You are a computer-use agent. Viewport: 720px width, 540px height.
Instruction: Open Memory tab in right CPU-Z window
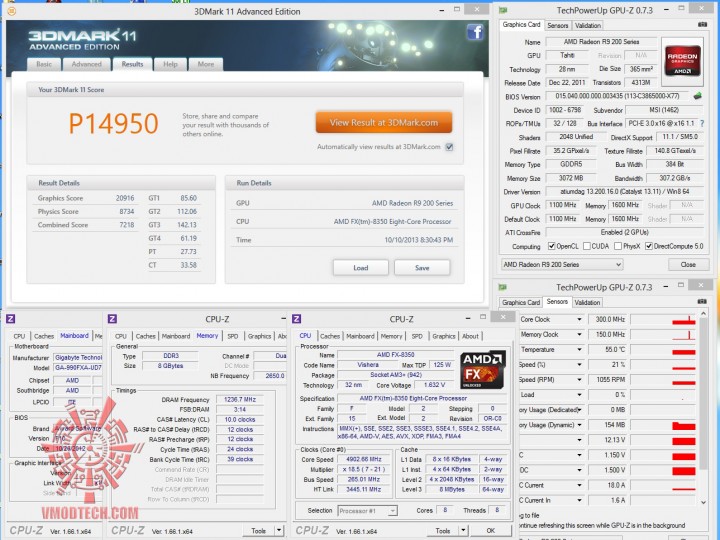[x=391, y=336]
